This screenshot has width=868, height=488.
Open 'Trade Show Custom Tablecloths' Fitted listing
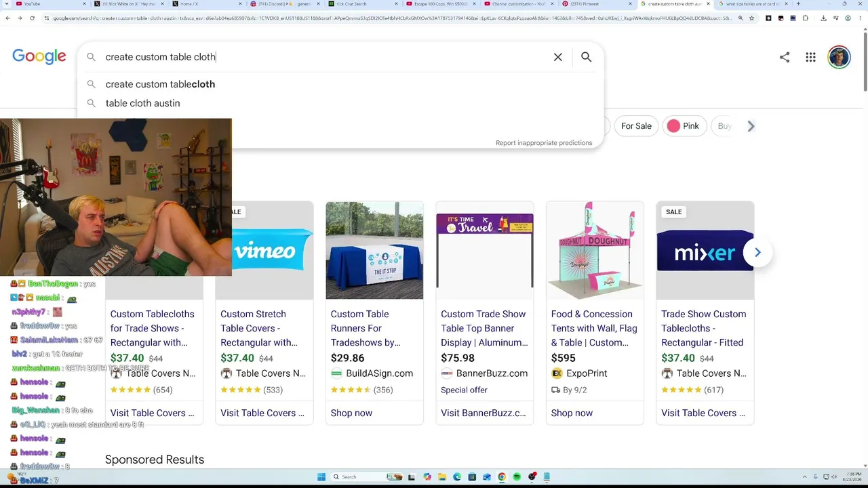(x=703, y=328)
